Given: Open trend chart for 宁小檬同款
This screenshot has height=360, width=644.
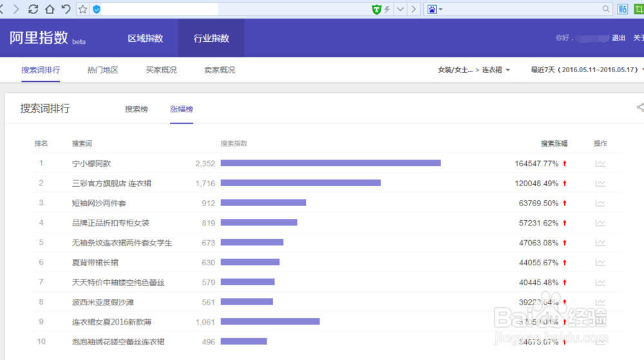Looking at the screenshot, I should pos(600,164).
